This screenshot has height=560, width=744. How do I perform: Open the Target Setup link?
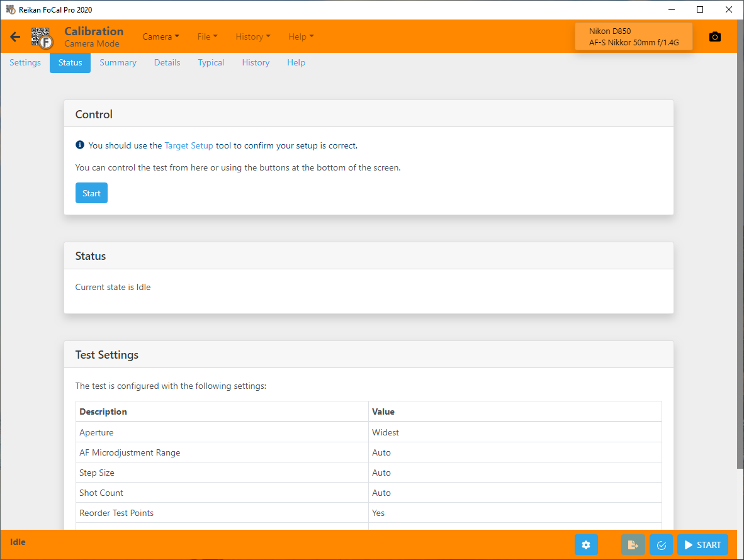(x=189, y=145)
